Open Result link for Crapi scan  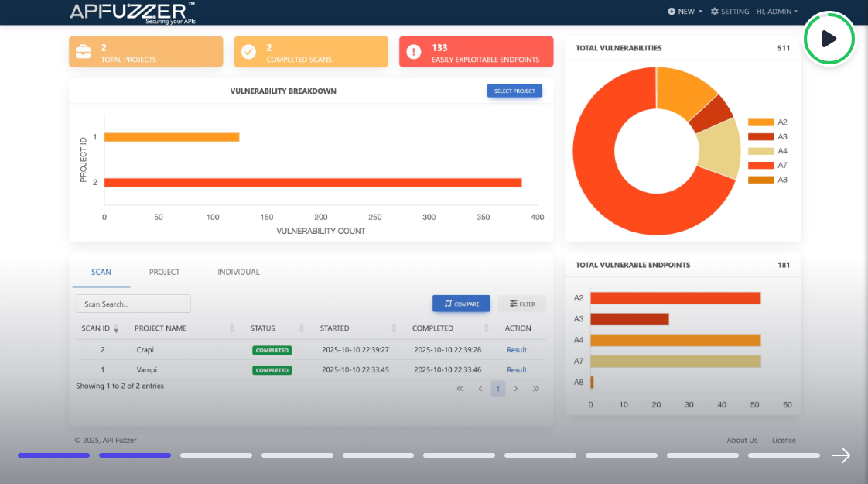coord(516,350)
